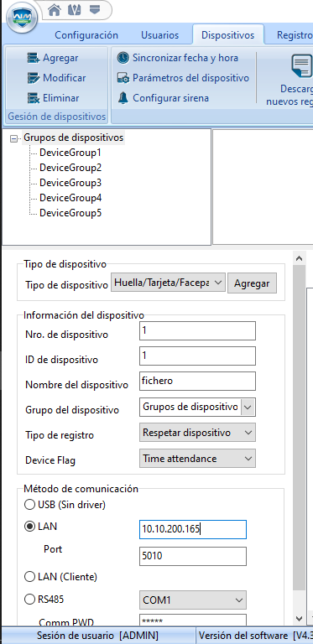This screenshot has height=644, width=313.
Task: Click the scroll up arrow of form scrollbar
Action: tap(300, 258)
